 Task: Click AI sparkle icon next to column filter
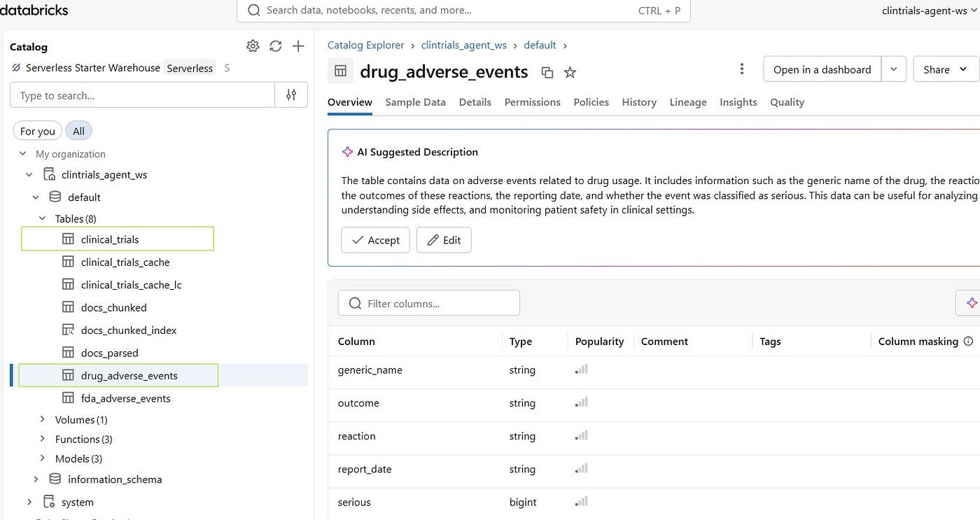coord(970,303)
